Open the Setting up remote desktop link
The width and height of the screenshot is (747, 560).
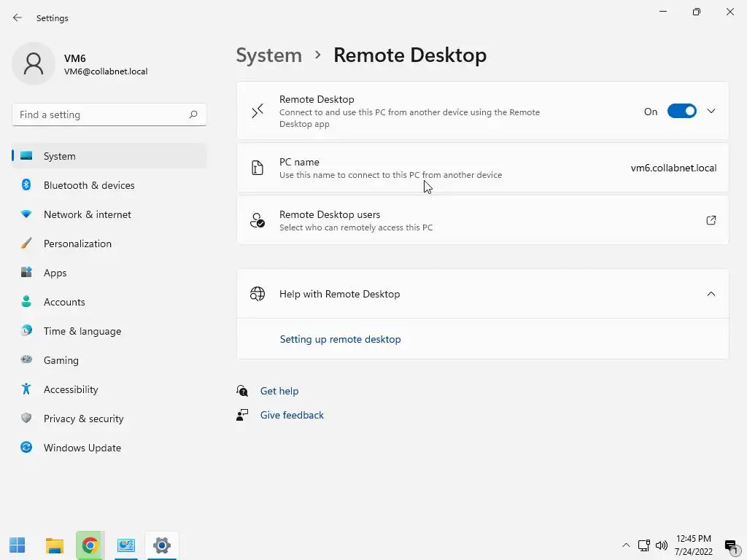click(341, 339)
